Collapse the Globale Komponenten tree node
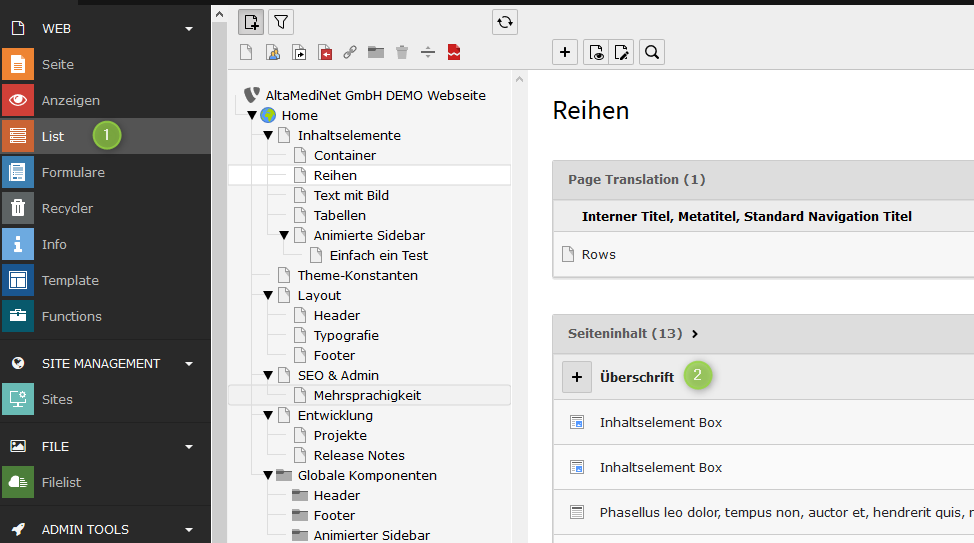The width and height of the screenshot is (974, 543). [268, 475]
